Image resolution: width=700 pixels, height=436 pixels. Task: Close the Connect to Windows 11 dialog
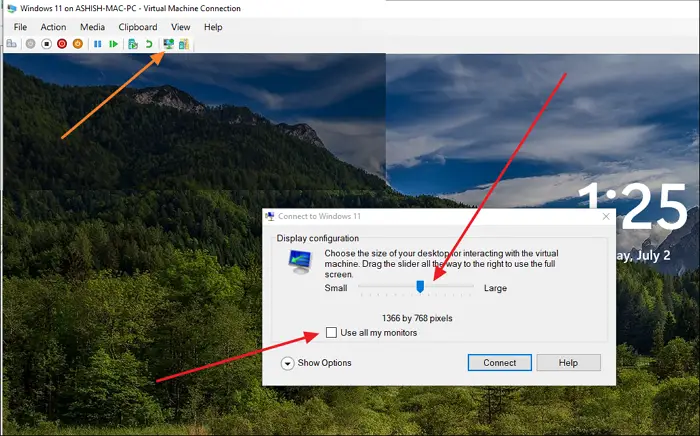pos(606,216)
